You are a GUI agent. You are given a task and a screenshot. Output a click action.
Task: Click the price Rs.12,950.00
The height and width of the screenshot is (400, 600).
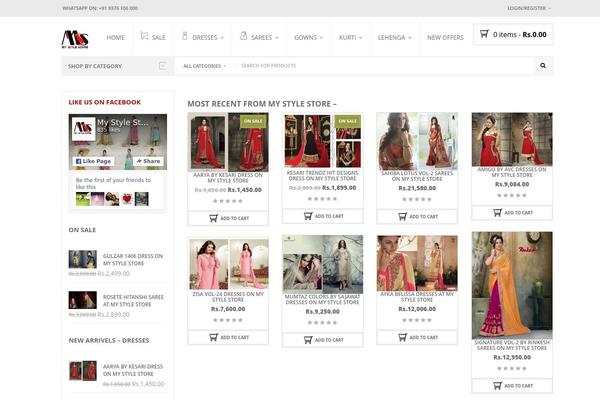(x=512, y=357)
